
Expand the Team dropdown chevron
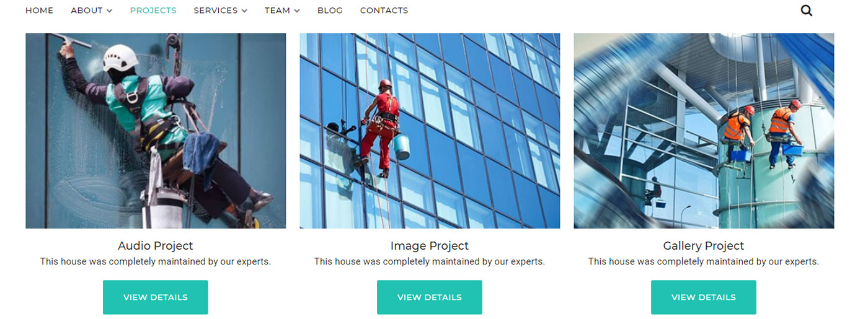point(296,11)
